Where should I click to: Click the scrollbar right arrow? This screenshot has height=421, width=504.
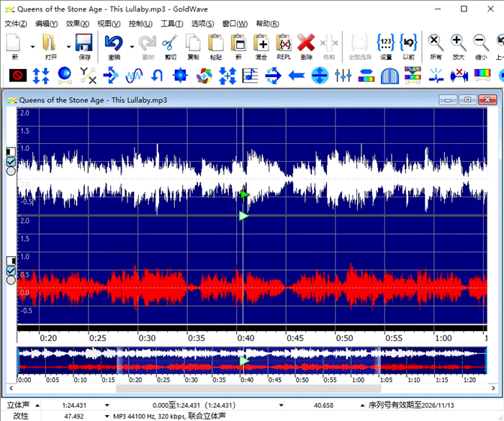(493, 388)
